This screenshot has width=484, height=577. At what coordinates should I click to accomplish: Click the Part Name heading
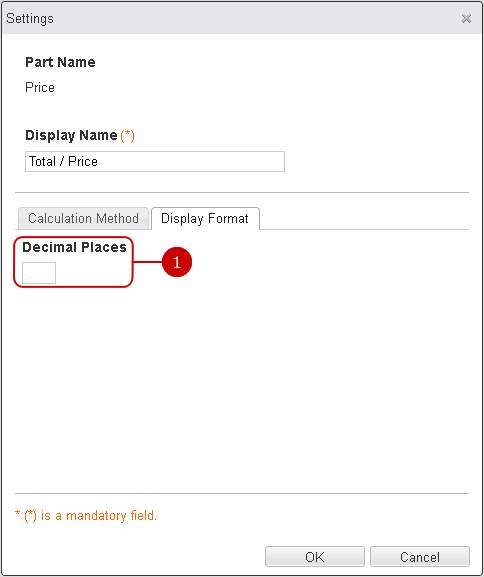[60, 62]
